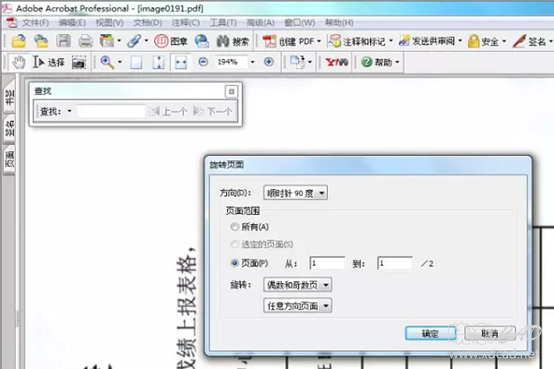Click the Fit Width icon
554x369 pixels.
pos(181,62)
